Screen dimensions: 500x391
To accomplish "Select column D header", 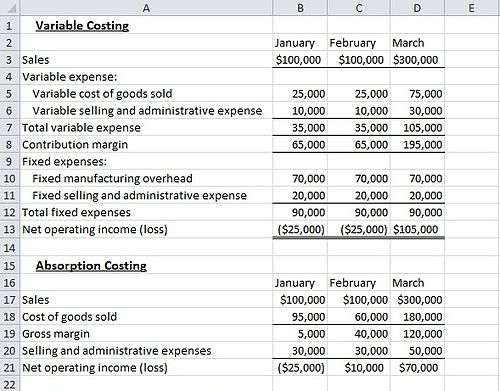I will tap(417, 7).
